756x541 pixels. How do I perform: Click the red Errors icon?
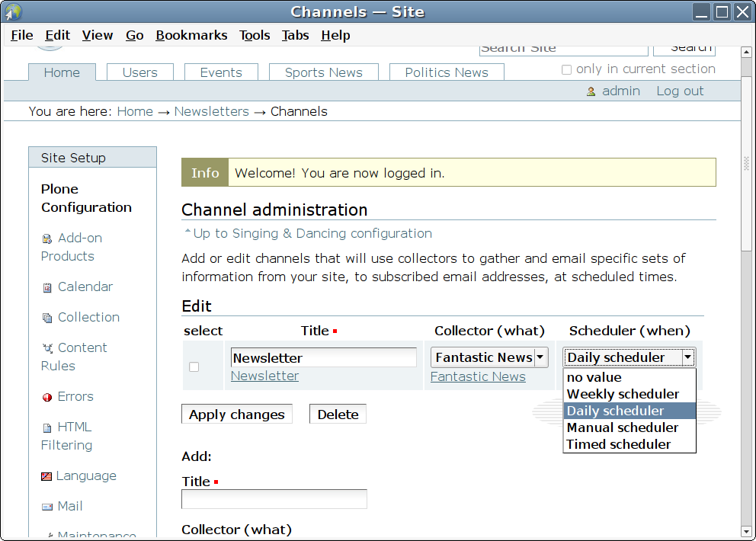pos(47,397)
